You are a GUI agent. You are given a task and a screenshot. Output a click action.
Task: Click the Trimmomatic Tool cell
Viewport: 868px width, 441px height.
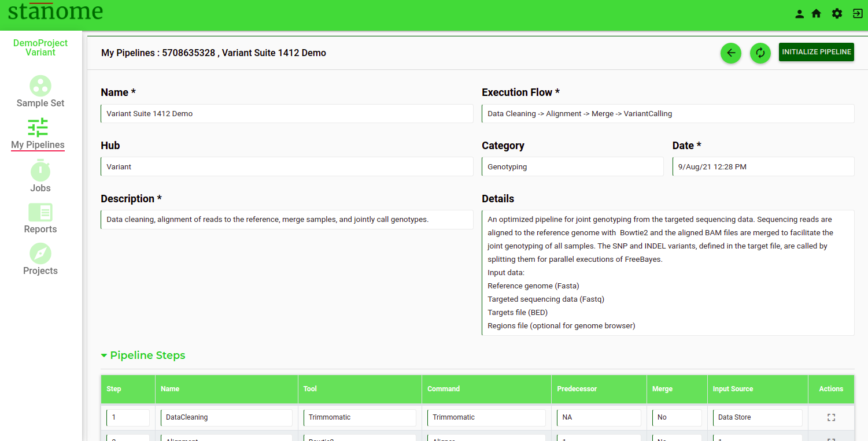(360, 417)
